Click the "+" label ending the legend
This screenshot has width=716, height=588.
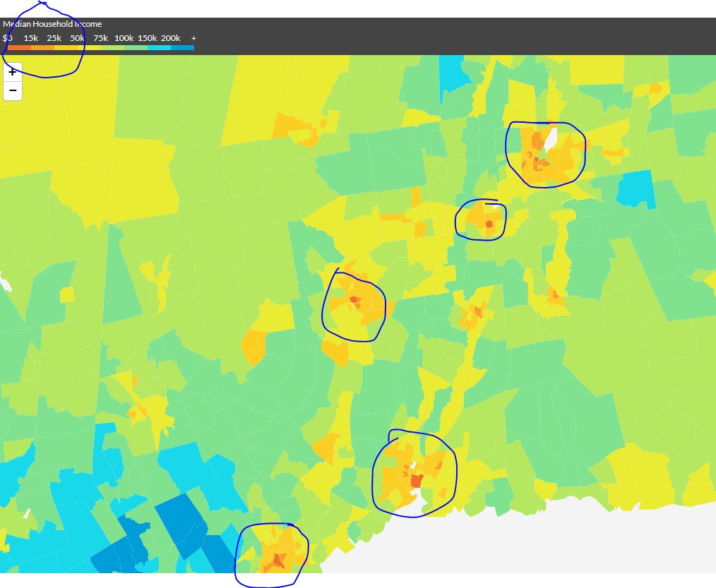point(193,37)
